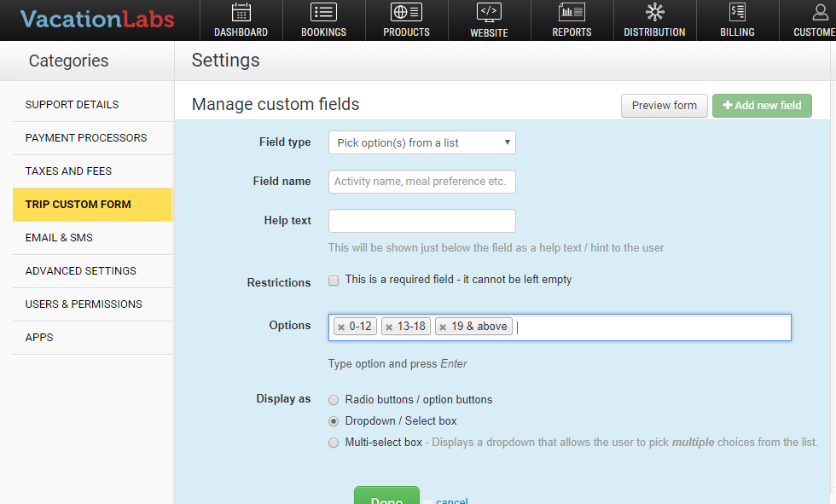Image resolution: width=836 pixels, height=504 pixels.
Task: Click the Add new field button
Action: 762,105
